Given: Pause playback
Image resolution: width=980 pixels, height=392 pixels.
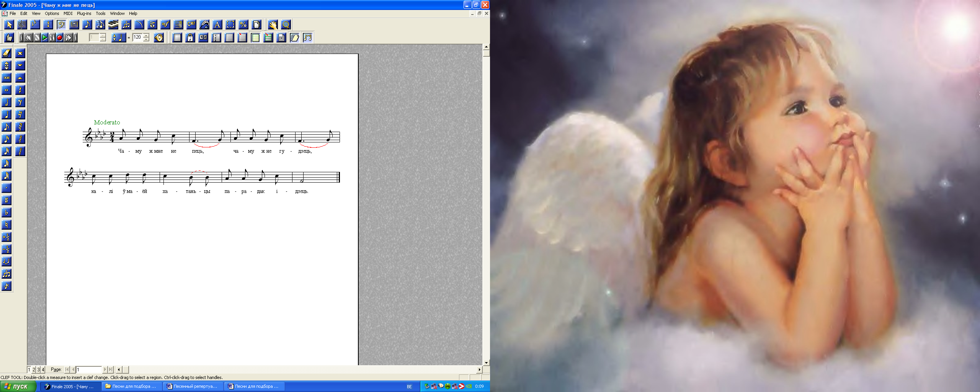Looking at the screenshot, I should tap(52, 38).
